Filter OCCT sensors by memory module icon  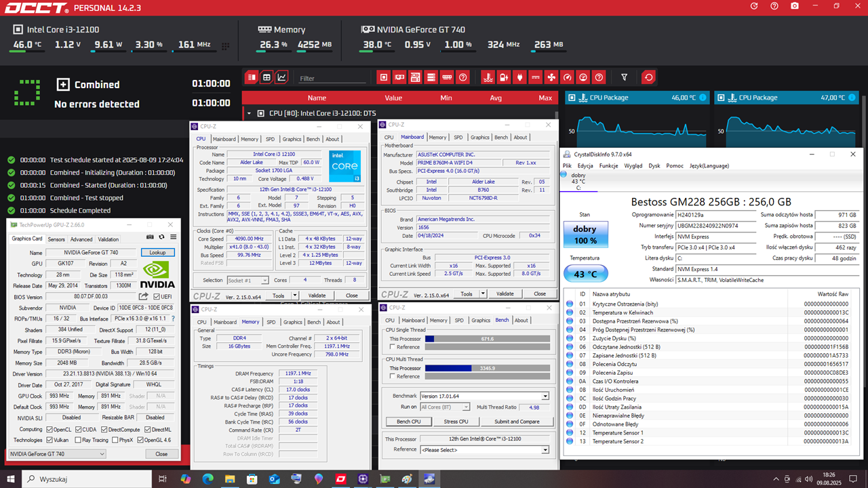(447, 77)
